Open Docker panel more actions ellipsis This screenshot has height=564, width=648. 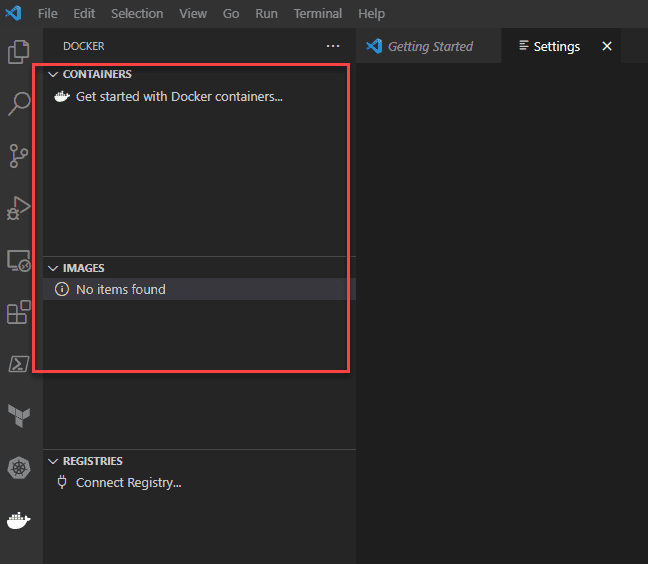tap(333, 46)
